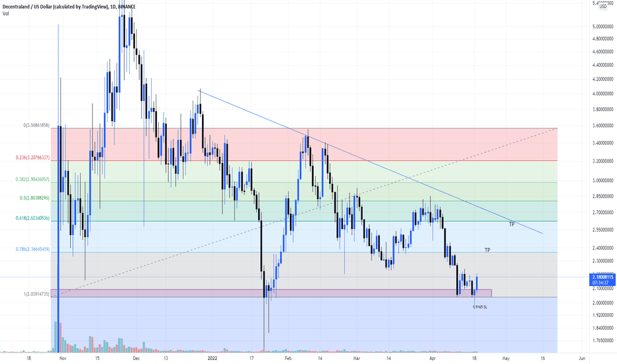This screenshot has height=364, width=617.
Task: Click the 4.20000000 price axis label
Action: point(602,79)
